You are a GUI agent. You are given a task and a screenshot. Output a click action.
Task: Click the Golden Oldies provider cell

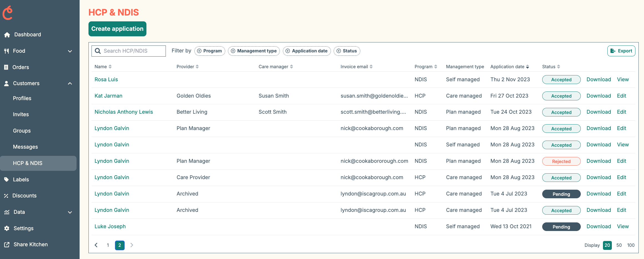click(194, 96)
